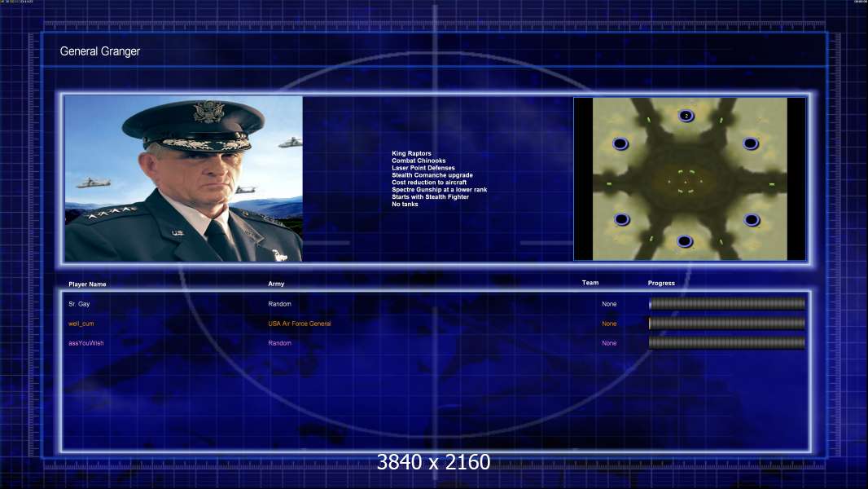Select player name 'assYouWish'
868x489 pixels.
[85, 343]
